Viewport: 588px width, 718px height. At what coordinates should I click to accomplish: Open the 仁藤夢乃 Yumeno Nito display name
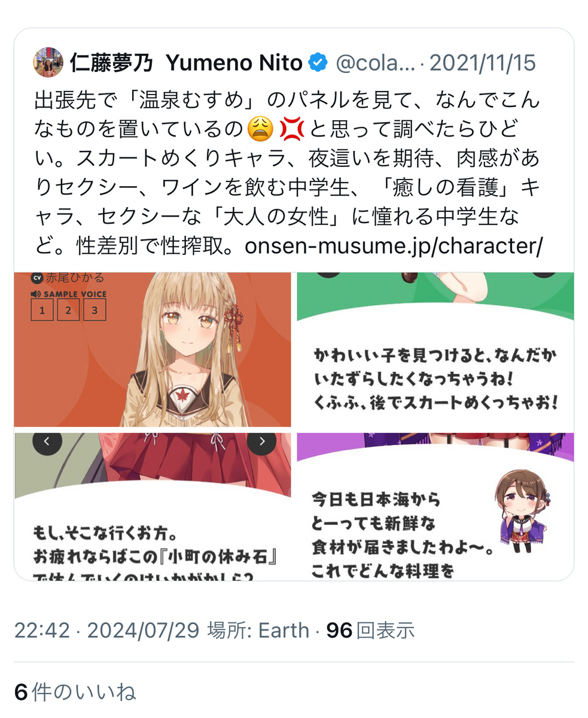point(187,63)
